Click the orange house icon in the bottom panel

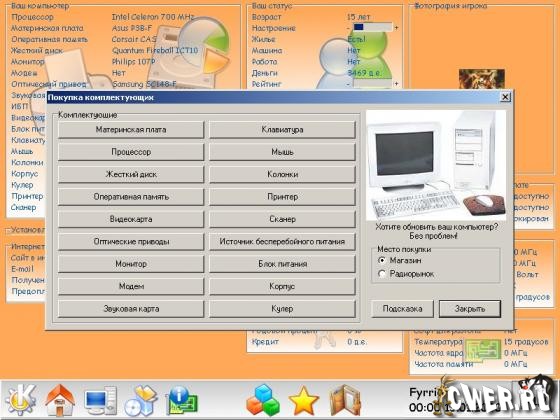click(60, 400)
